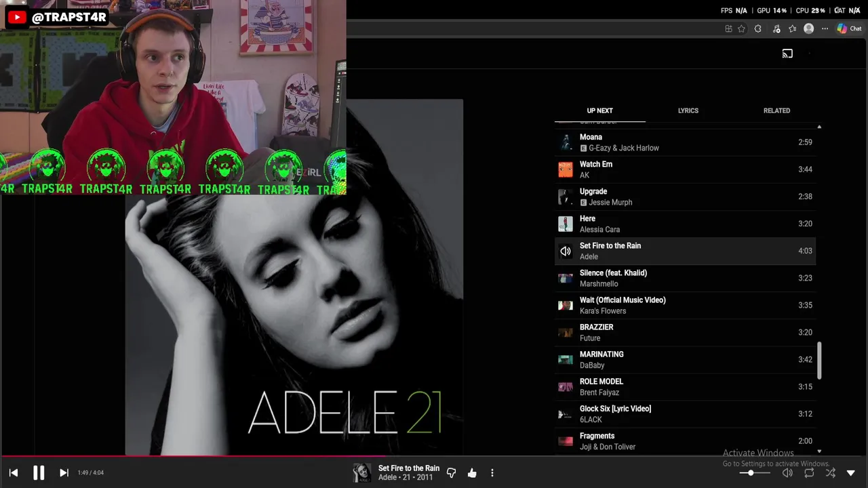Click the queue scrollbar thumb
Image resolution: width=868 pixels, height=488 pixels.
(x=819, y=361)
